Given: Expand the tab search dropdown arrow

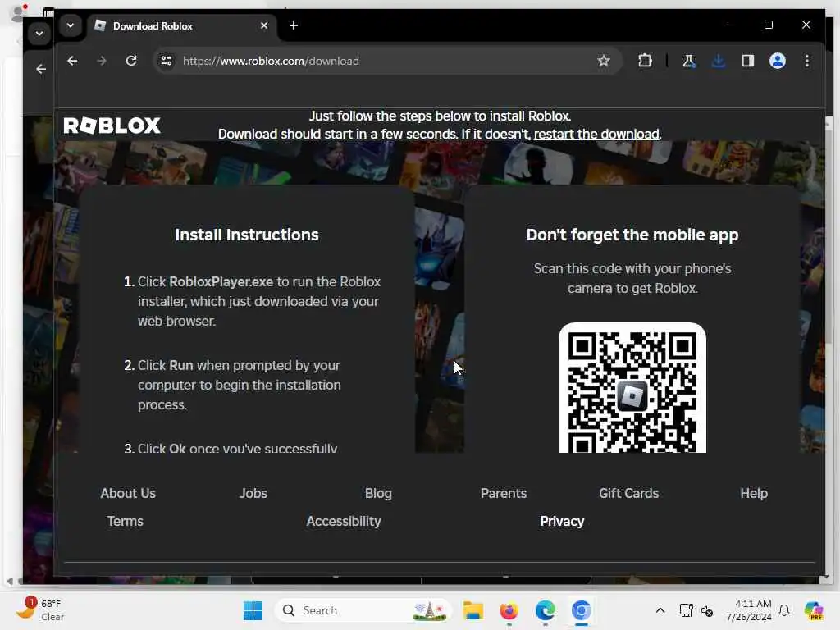Looking at the screenshot, I should (71, 25).
